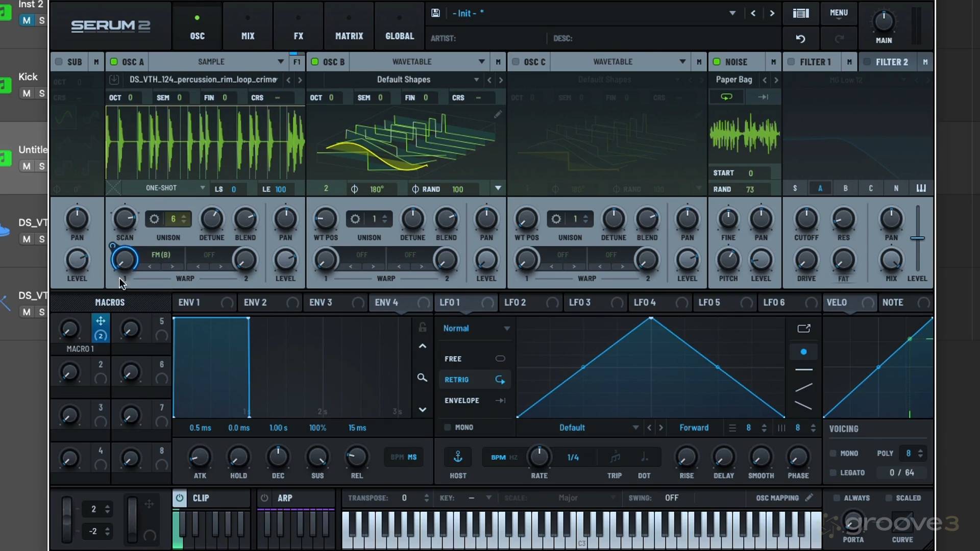This screenshot has height=551, width=980.
Task: Open the preset browser list icon
Action: [800, 13]
